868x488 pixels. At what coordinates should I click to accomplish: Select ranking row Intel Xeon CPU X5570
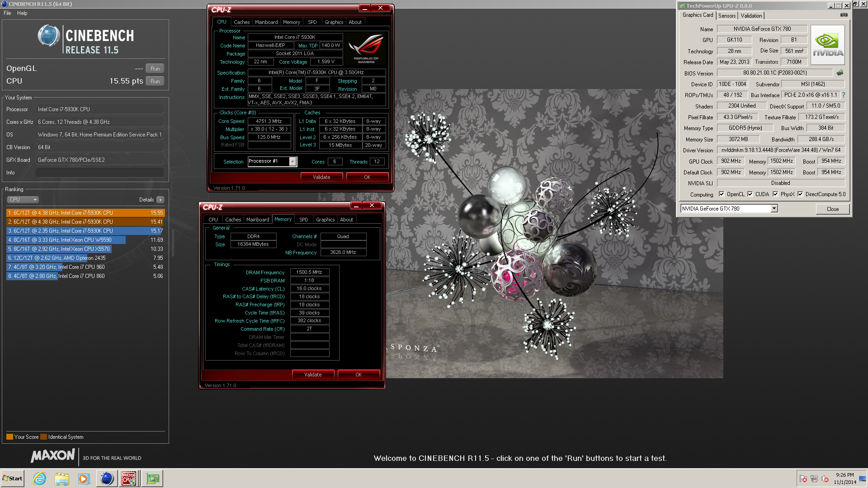pos(85,249)
